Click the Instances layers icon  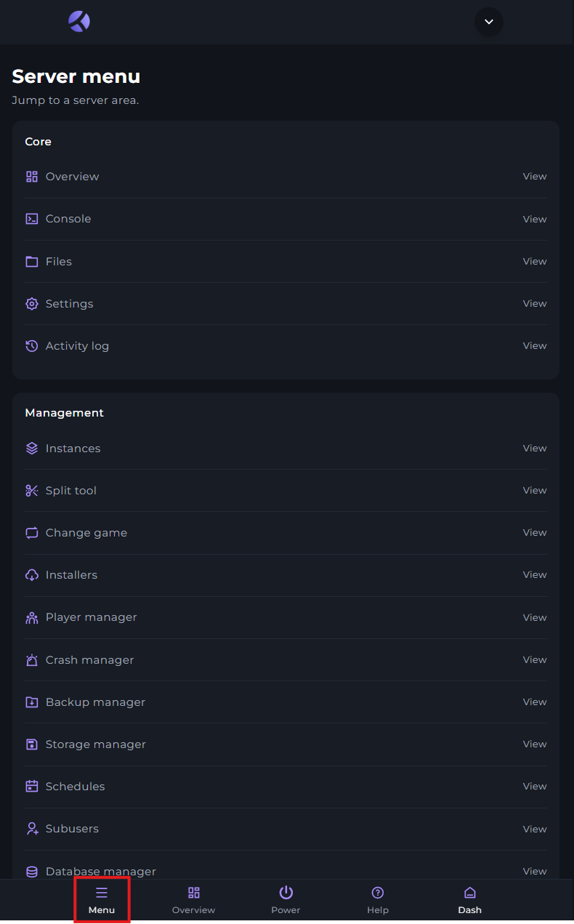(x=32, y=449)
